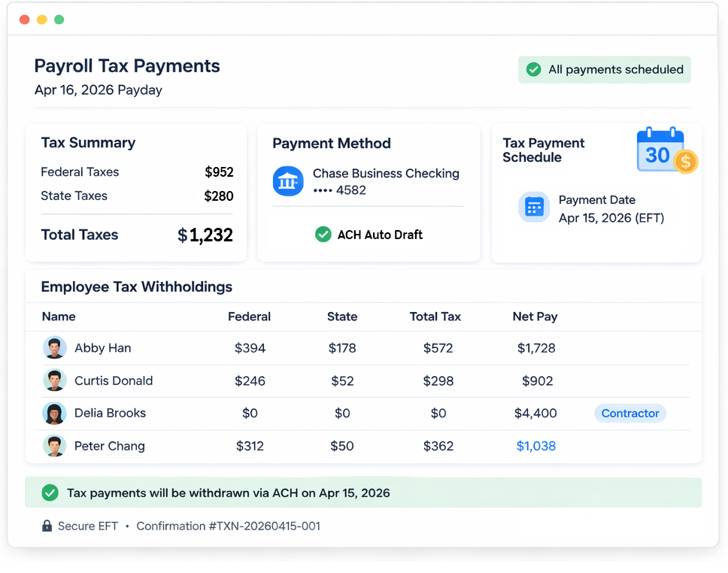Select the Federal column header

(249, 317)
